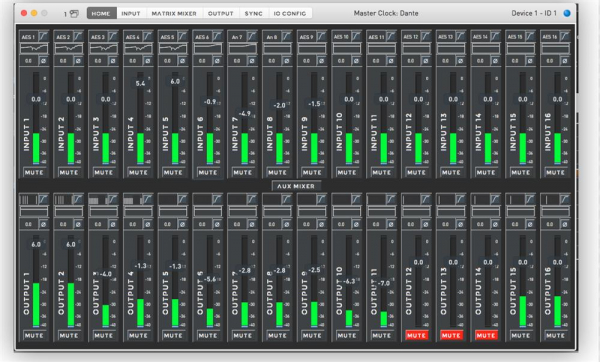The image size is (600, 362).
Task: Switch to the IO CONFIG tab
Action: [x=290, y=13]
